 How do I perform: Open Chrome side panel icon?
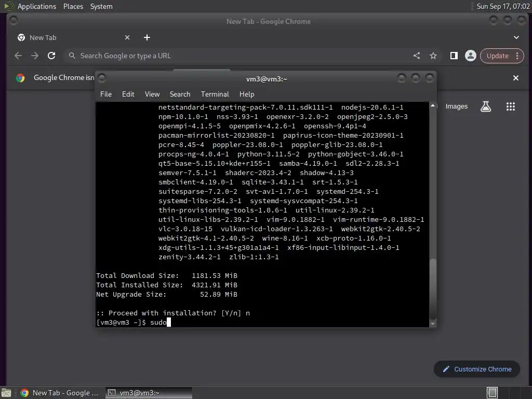click(454, 56)
